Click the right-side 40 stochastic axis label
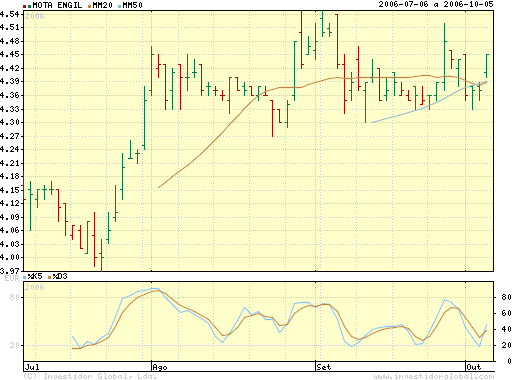Image resolution: width=512 pixels, height=380 pixels. pyautogui.click(x=506, y=329)
